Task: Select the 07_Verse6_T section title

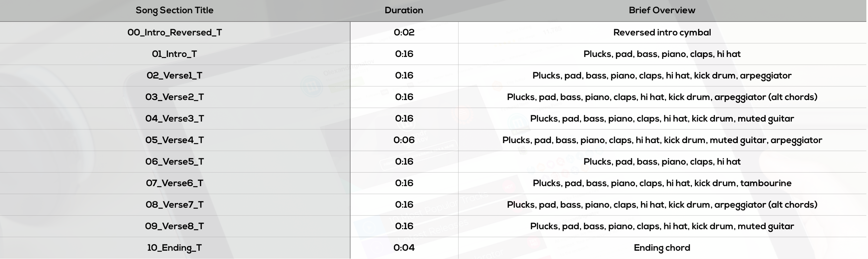Action: (x=175, y=183)
